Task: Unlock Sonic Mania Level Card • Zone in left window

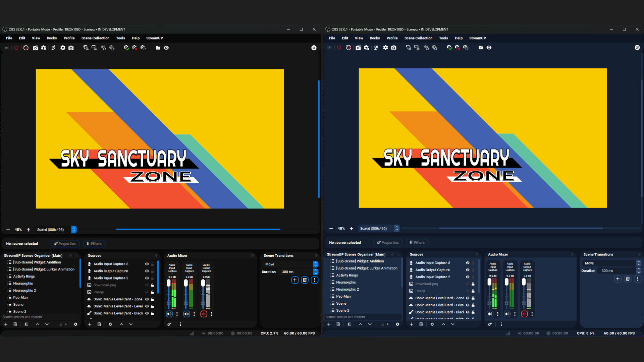Action: pos(152,299)
